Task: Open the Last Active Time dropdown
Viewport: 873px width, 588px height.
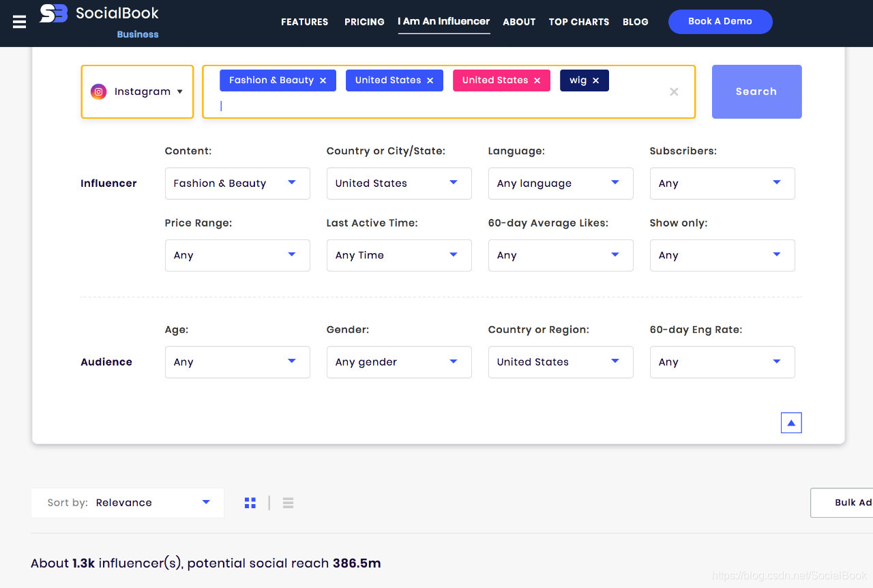Action: tap(399, 255)
